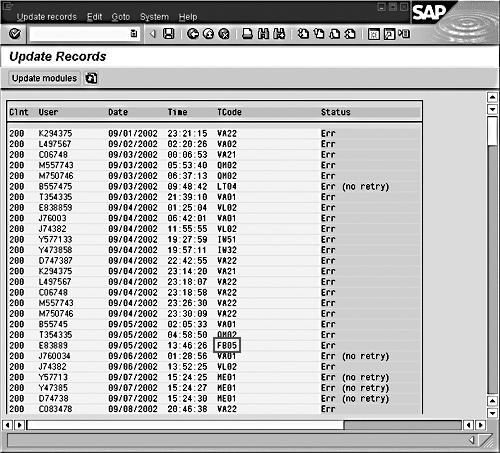Viewport: 500px width, 453px height.
Task: Click the Find Next binoculars icon
Action: [x=279, y=34]
